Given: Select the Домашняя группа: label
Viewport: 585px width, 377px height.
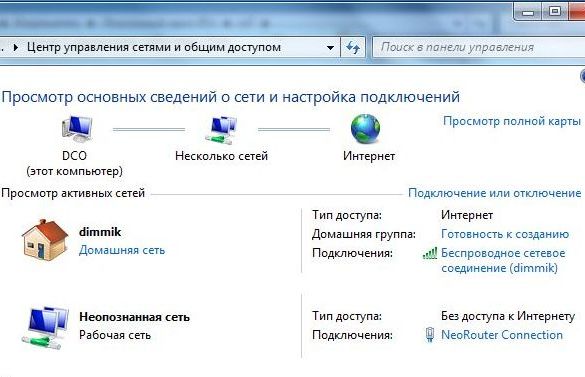Looking at the screenshot, I should point(364,234).
